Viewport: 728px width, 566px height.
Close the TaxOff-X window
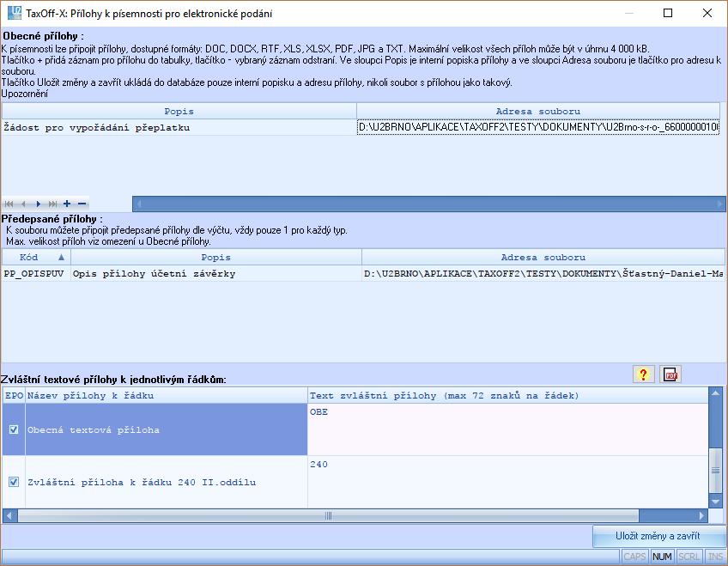point(707,13)
